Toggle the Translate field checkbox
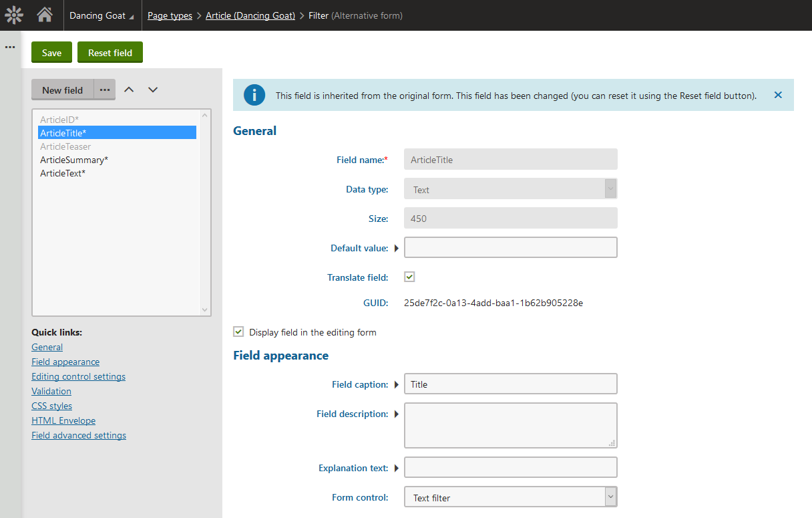This screenshot has width=812, height=518. pyautogui.click(x=409, y=277)
